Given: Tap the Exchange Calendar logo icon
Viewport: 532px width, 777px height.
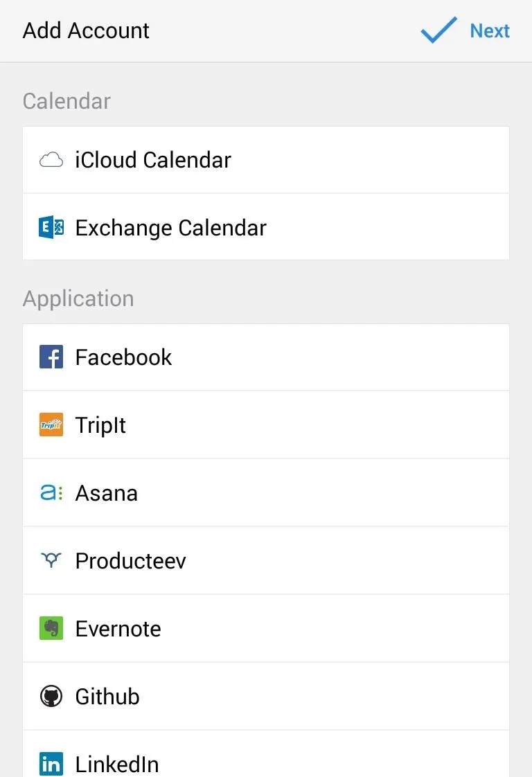Looking at the screenshot, I should 51,227.
